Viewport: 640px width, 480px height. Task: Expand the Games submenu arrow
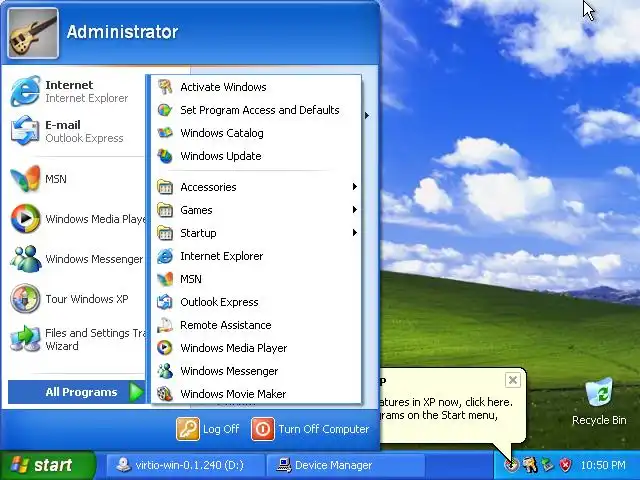coord(355,209)
